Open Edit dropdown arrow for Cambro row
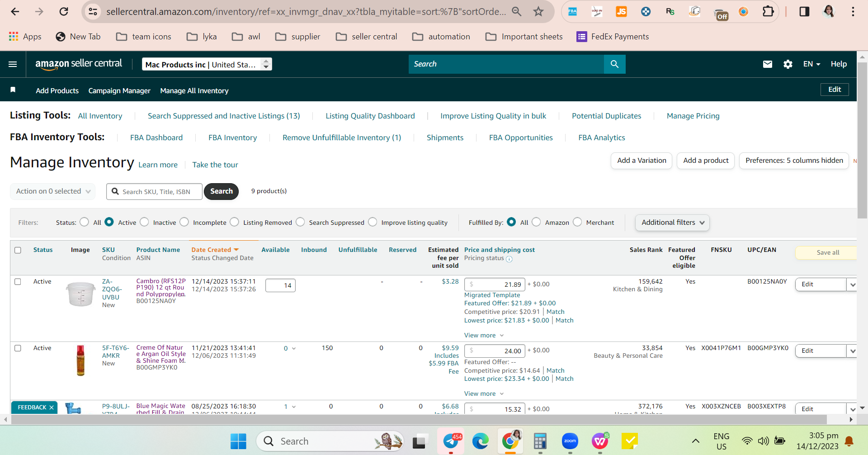Viewport: 868px width, 455px height. click(x=852, y=284)
